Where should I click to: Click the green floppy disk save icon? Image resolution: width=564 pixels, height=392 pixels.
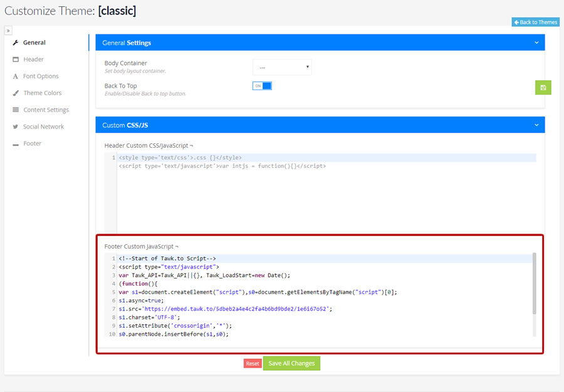543,87
